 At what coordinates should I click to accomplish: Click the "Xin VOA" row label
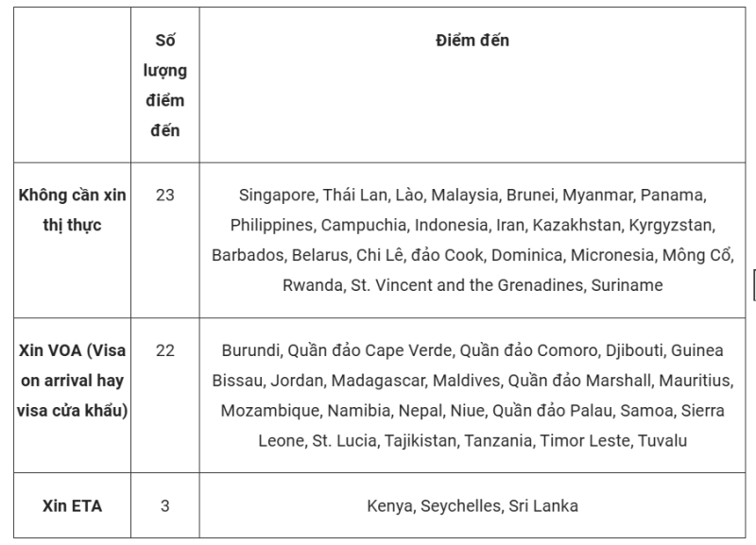[x=71, y=381]
